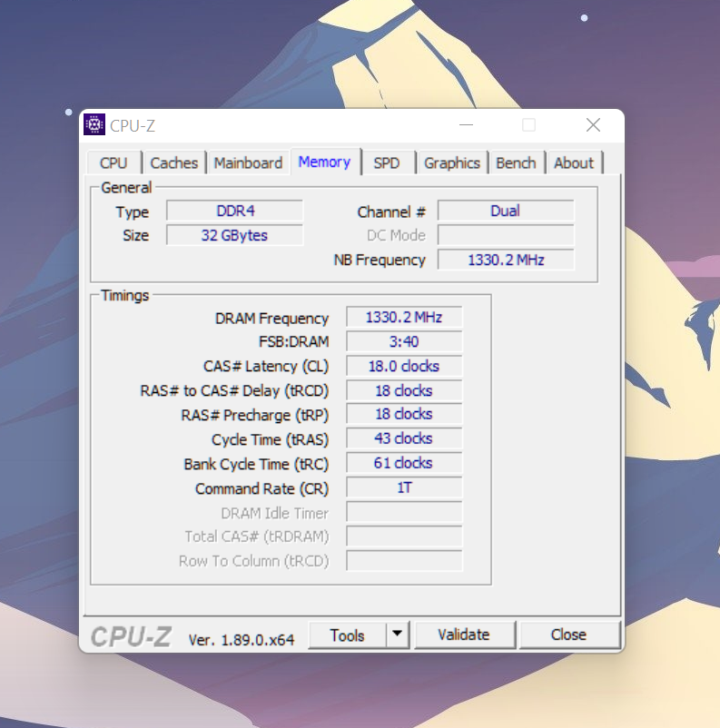
Task: Click the Channel # label
Action: point(391,212)
